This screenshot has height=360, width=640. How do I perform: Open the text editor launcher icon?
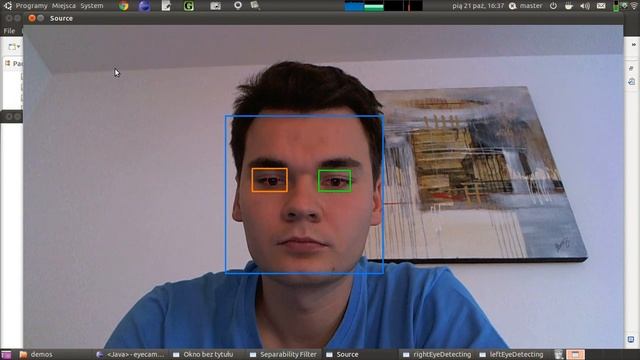[166, 6]
